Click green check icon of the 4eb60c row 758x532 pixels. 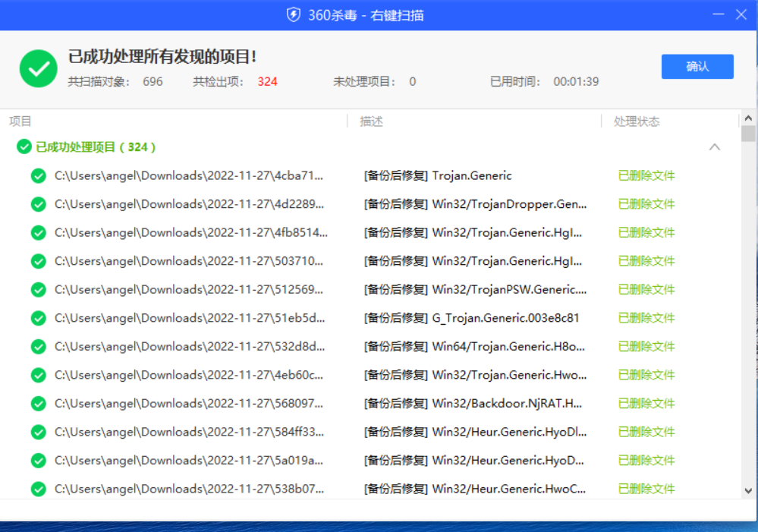(38, 376)
